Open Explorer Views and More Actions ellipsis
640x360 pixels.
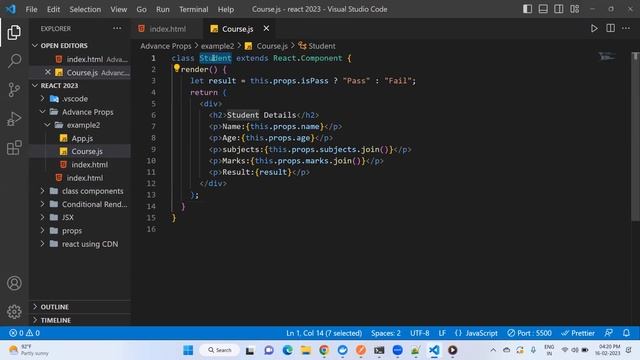point(117,28)
